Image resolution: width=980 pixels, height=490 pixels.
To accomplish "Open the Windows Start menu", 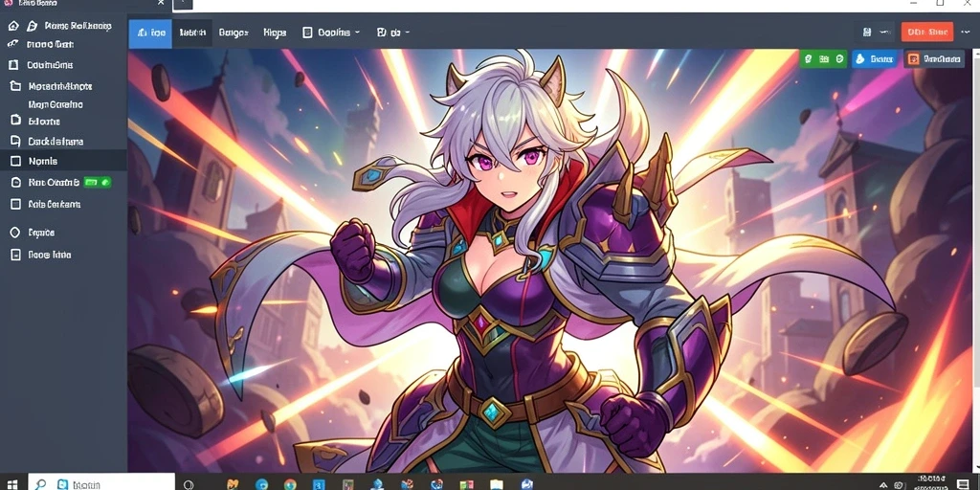I will coord(12,483).
